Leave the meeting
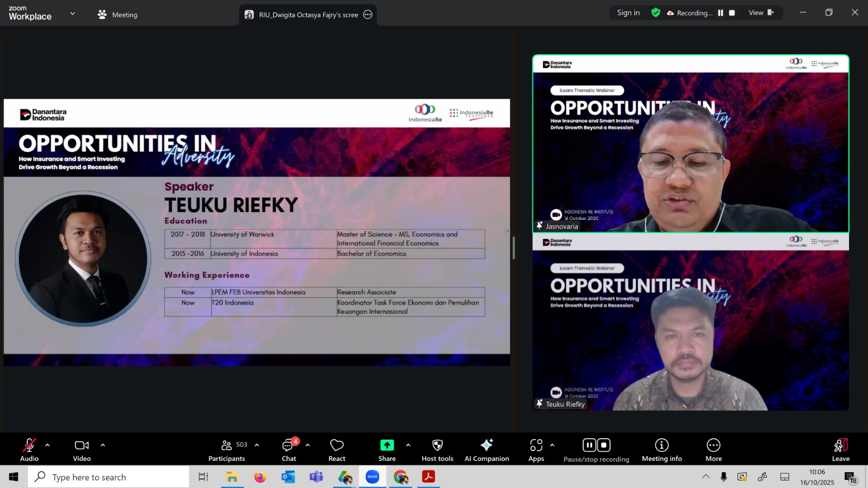Image resolution: width=868 pixels, height=488 pixels. click(840, 450)
